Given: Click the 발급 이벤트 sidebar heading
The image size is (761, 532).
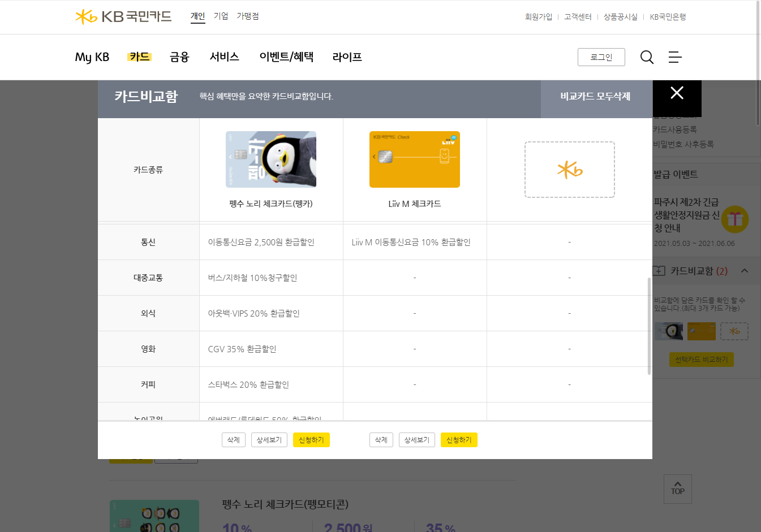Looking at the screenshot, I should 676,174.
